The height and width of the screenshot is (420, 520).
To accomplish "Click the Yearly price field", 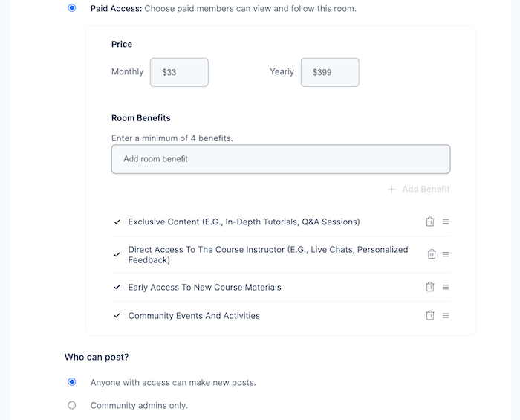I will click(x=330, y=72).
